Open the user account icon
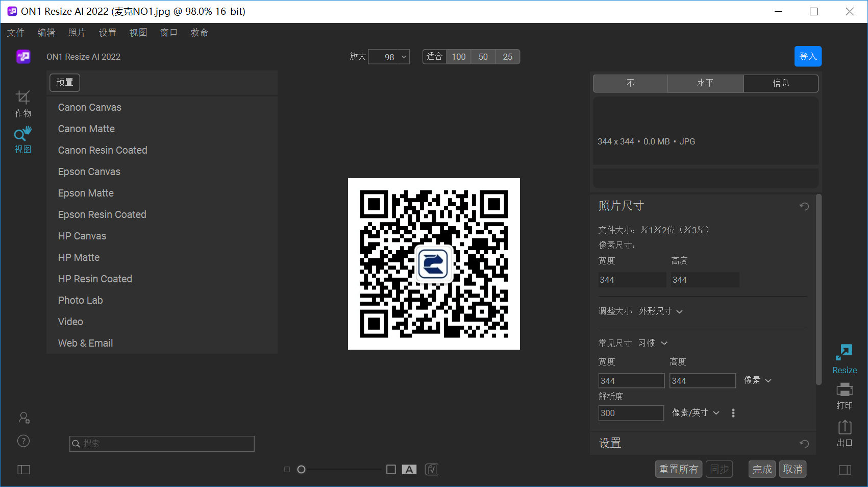Screen dimensions: 868x487 pyautogui.click(x=24, y=418)
